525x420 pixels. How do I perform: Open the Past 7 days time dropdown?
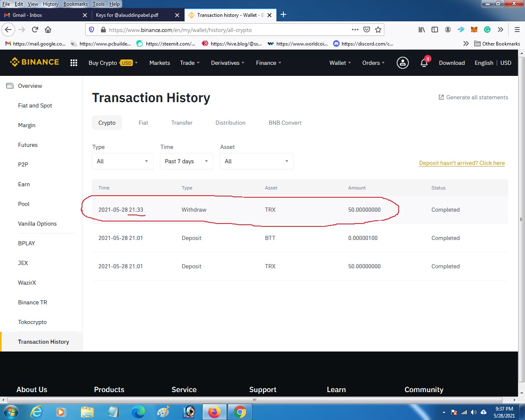(187, 161)
